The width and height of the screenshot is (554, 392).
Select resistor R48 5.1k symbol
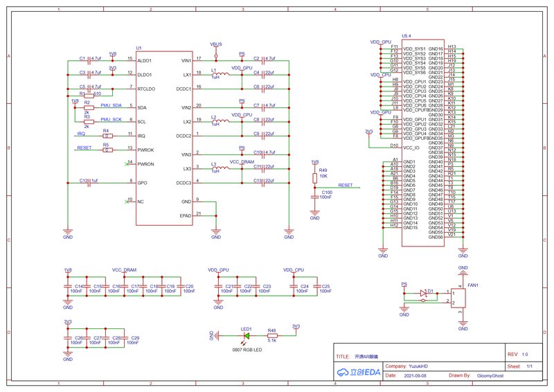pos(272,336)
